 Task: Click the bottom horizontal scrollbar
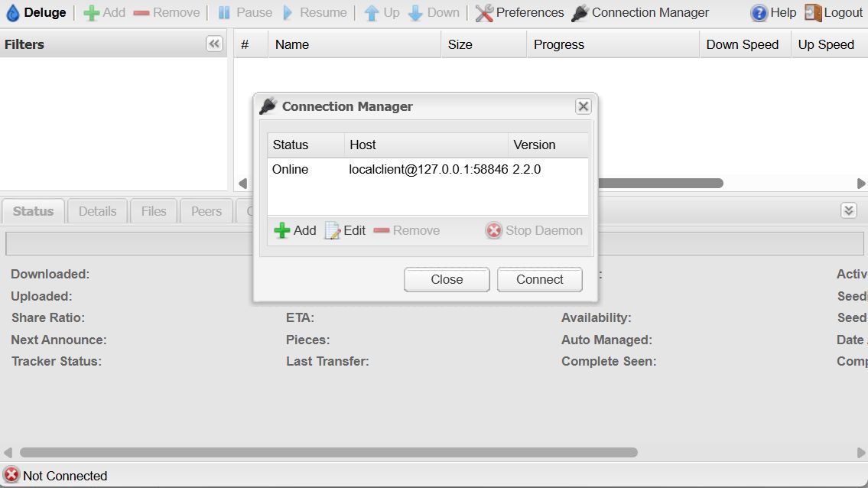(x=328, y=452)
